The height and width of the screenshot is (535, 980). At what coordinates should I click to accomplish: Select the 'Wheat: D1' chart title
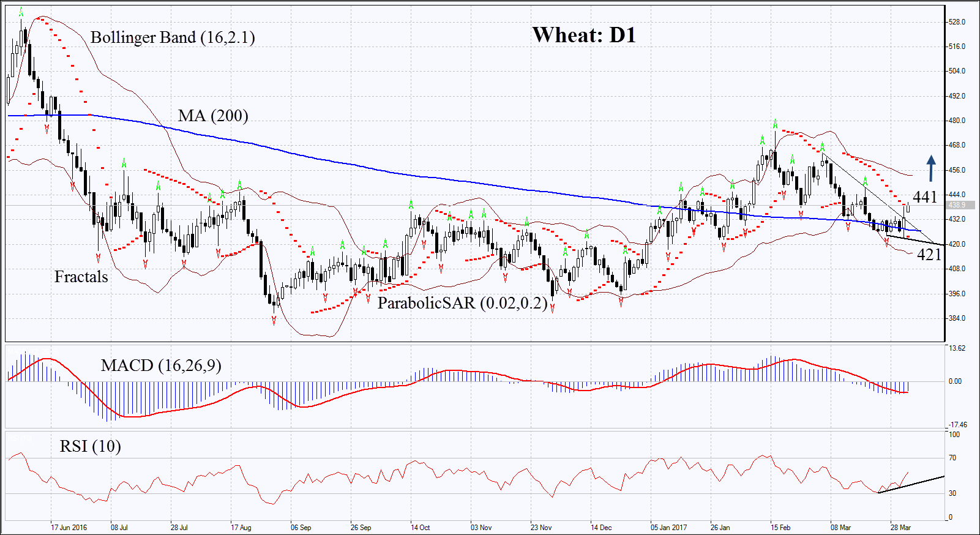click(x=584, y=36)
